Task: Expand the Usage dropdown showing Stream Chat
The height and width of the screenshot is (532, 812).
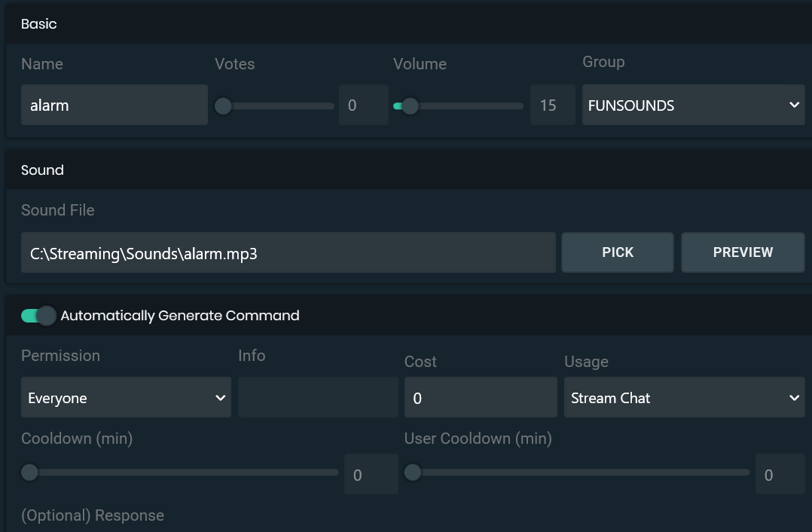Action: [683, 398]
